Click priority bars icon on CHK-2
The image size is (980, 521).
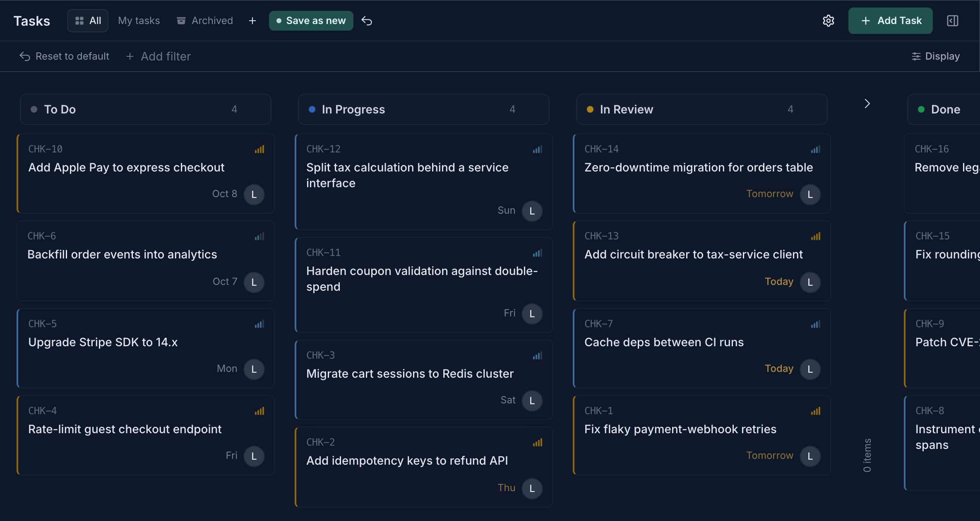coord(538,443)
